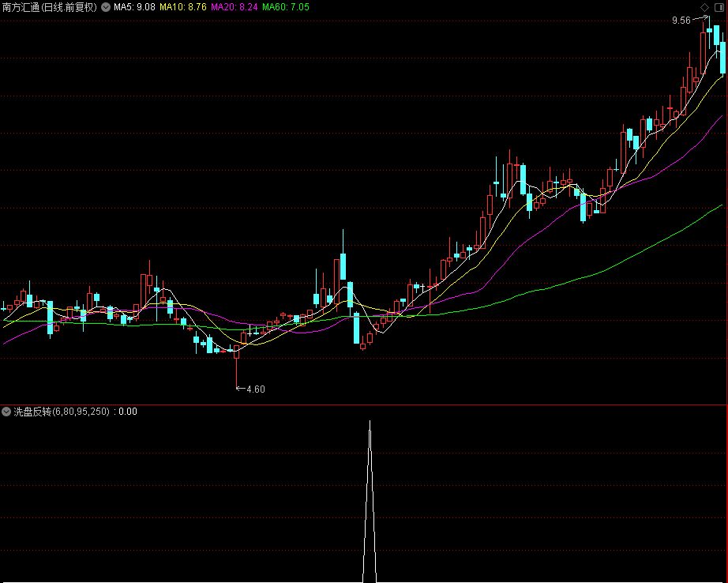Click the 南方汇通(日线.前复权) chart title

pos(49,7)
